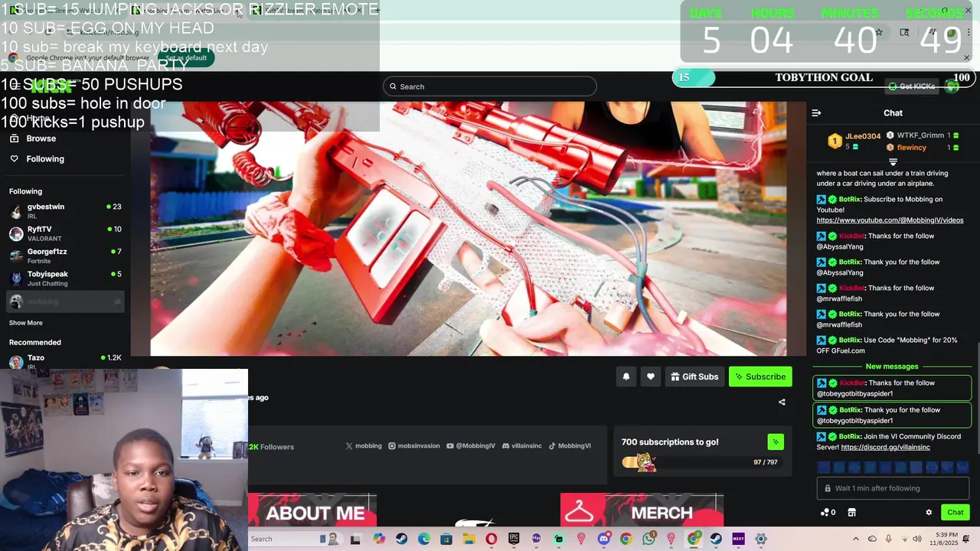
Task: Open Settings gear in taskbar
Action: [761, 539]
